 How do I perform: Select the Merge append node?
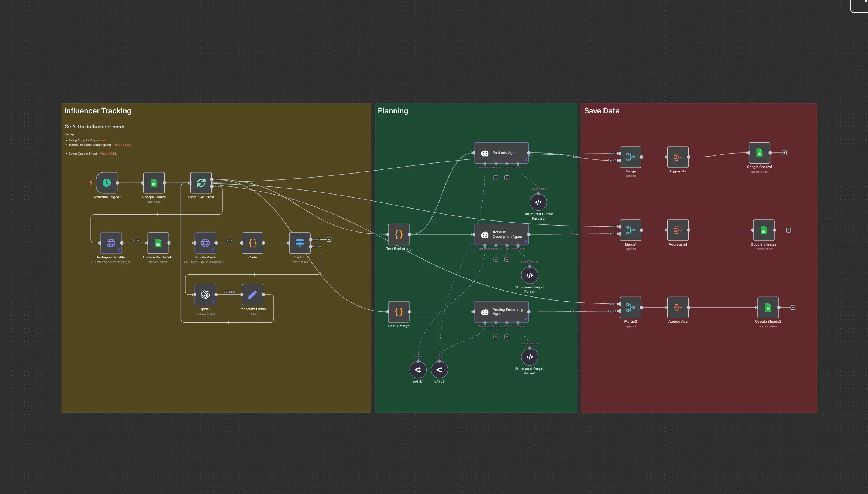tap(630, 157)
